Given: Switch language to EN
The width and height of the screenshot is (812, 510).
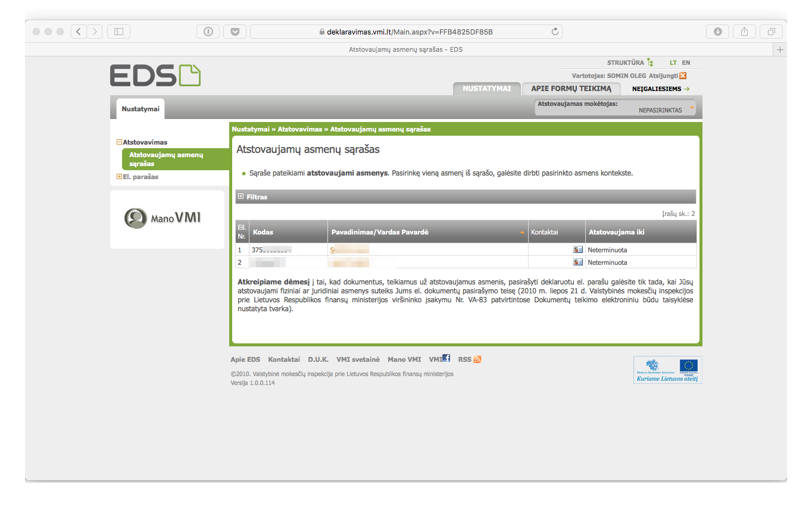Looking at the screenshot, I should coord(686,62).
